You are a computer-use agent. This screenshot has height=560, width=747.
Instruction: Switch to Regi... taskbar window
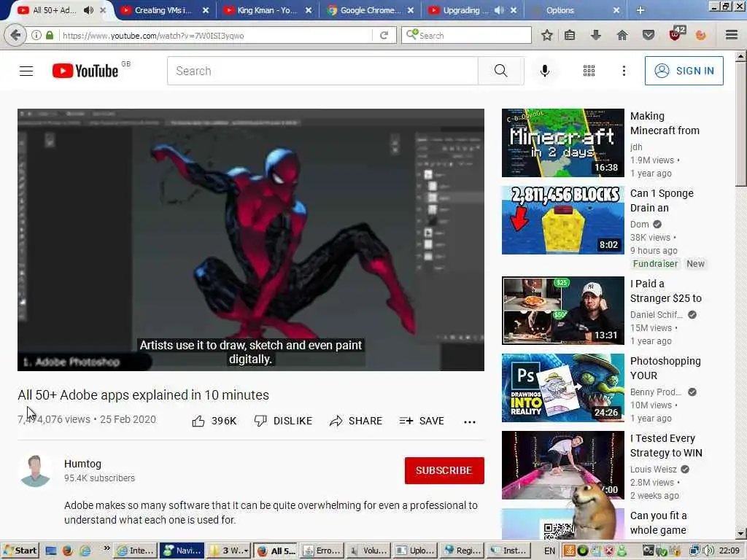point(462,551)
